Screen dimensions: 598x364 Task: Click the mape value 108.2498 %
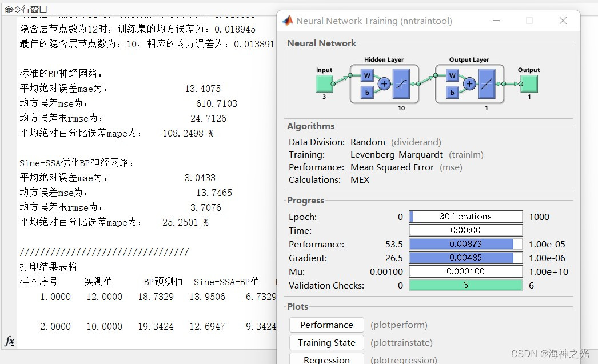pyautogui.click(x=188, y=133)
